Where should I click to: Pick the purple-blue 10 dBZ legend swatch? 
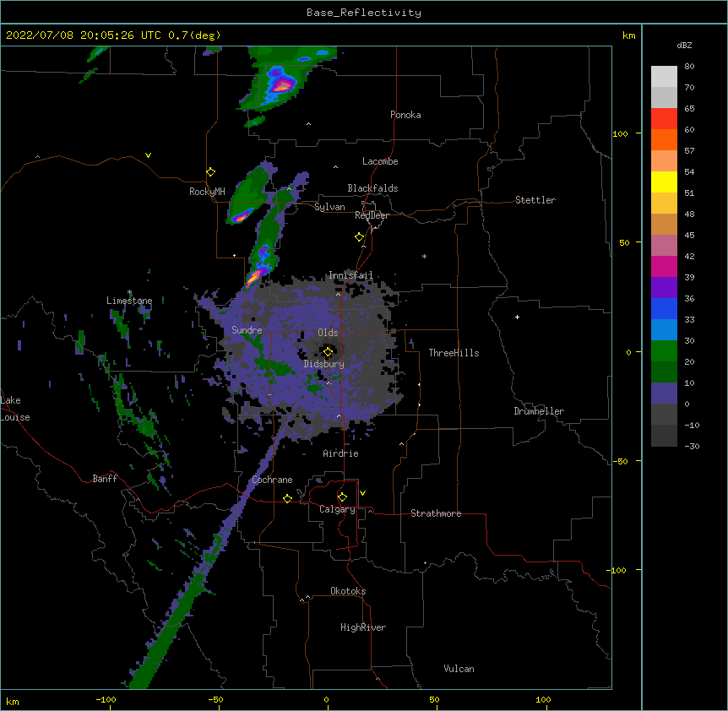click(x=664, y=393)
